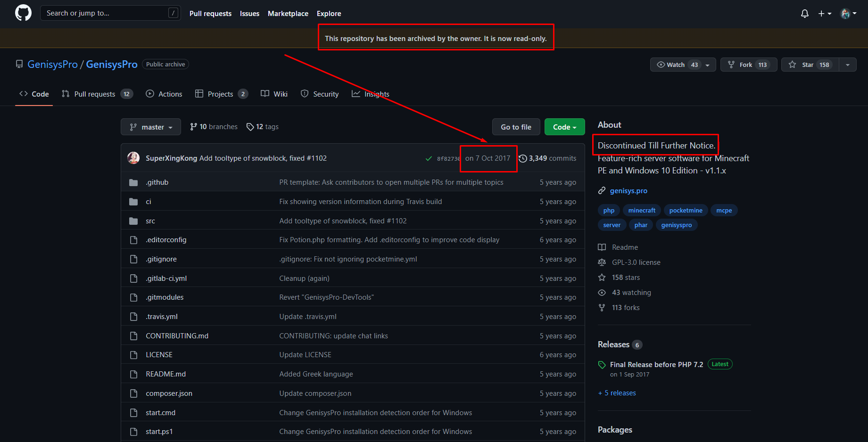Viewport: 868px width, 442px height.
Task: View the 3,349 commits history
Action: (x=547, y=158)
